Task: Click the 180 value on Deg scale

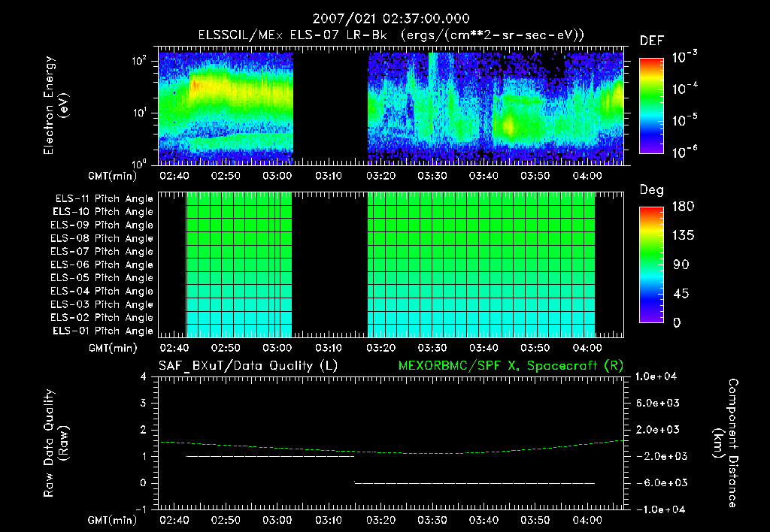Action: (x=684, y=207)
